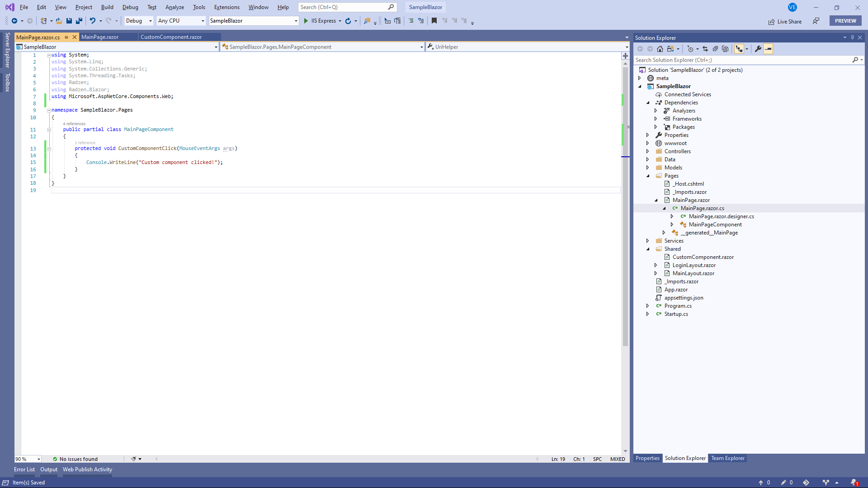Click the editor horizontal scrollbar track
Viewport: 868px width, 488px height.
pos(347,459)
